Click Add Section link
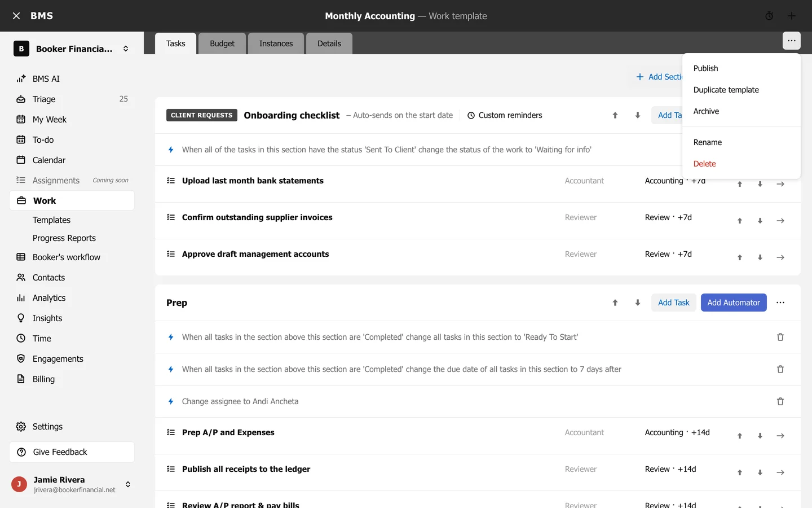The height and width of the screenshot is (508, 812). (659, 77)
